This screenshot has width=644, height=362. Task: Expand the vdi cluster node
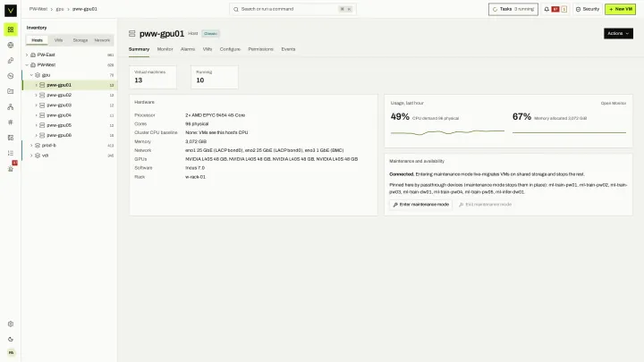tap(31, 156)
